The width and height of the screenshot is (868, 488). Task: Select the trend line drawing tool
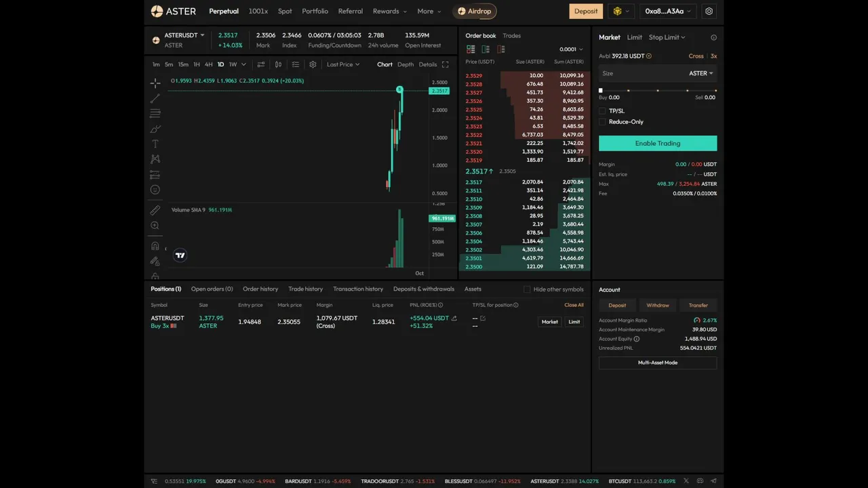point(155,98)
